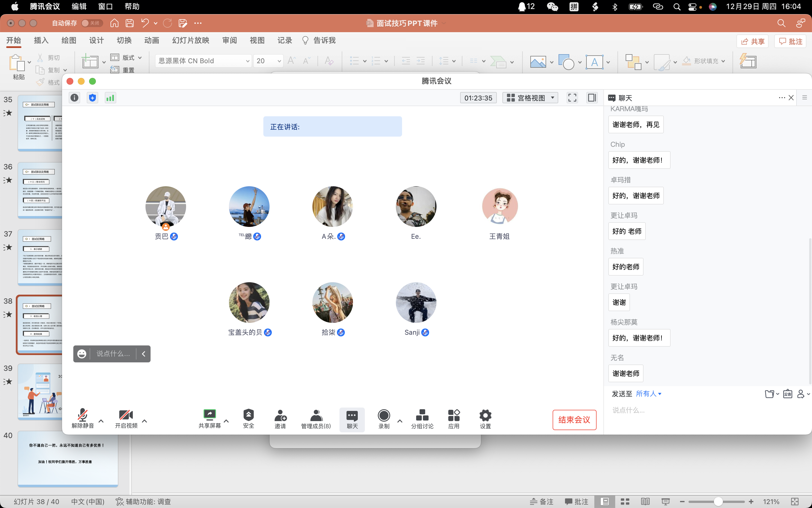812x508 pixels.
Task: Toggle 备注 notes in status bar
Action: (x=542, y=502)
